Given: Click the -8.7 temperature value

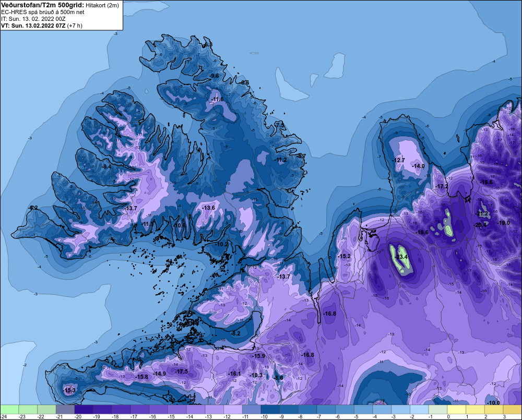Looking at the screenshot, I should click(x=301, y=156).
